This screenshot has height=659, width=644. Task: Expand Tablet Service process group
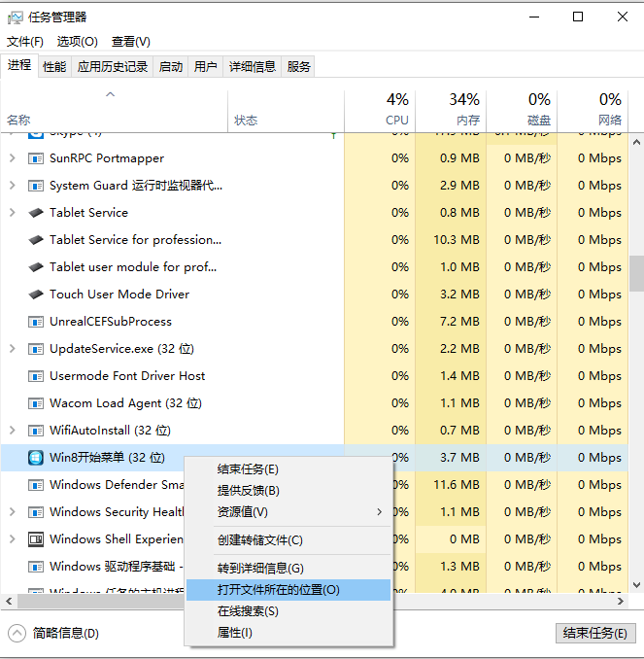[x=13, y=213]
